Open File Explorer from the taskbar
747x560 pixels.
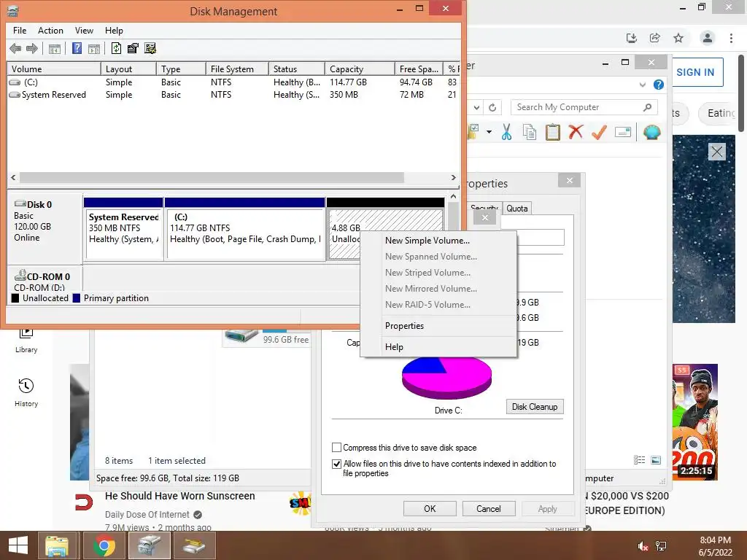[x=57, y=545]
